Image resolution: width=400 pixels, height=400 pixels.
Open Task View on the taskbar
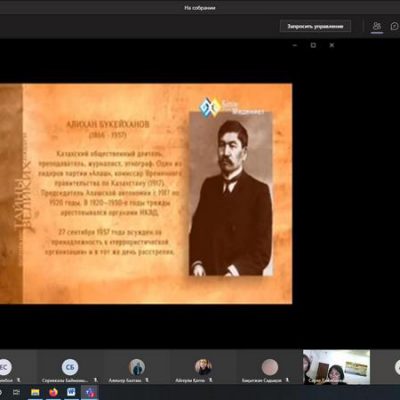coord(15,393)
